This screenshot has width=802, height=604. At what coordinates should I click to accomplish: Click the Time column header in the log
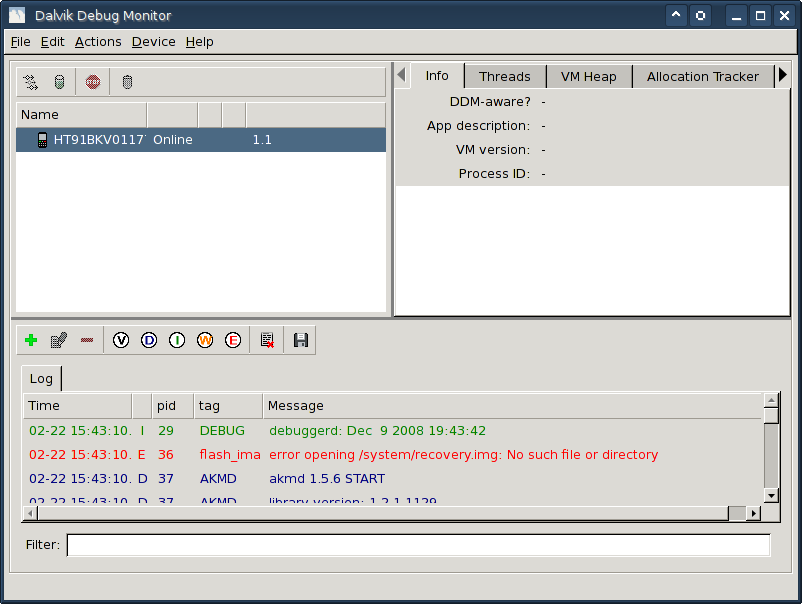coord(78,406)
